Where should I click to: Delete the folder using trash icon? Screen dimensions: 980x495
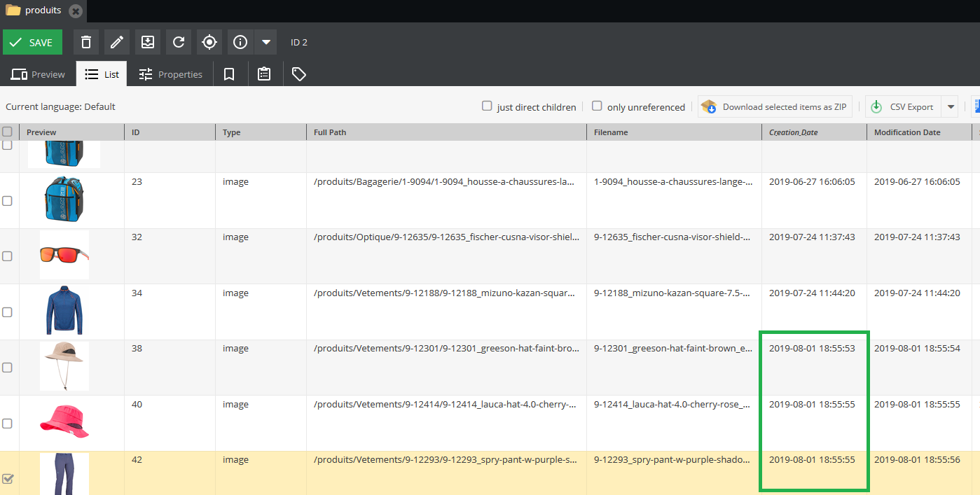pyautogui.click(x=86, y=42)
